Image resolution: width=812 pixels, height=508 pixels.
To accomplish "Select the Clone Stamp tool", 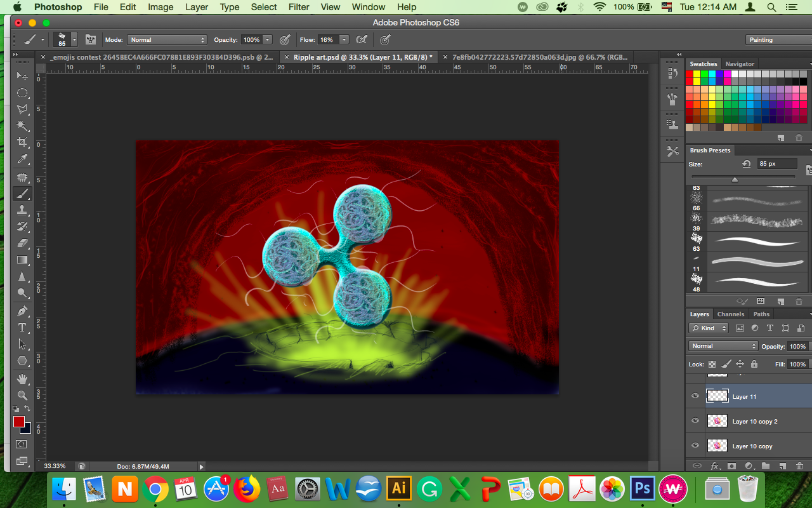I will point(22,210).
